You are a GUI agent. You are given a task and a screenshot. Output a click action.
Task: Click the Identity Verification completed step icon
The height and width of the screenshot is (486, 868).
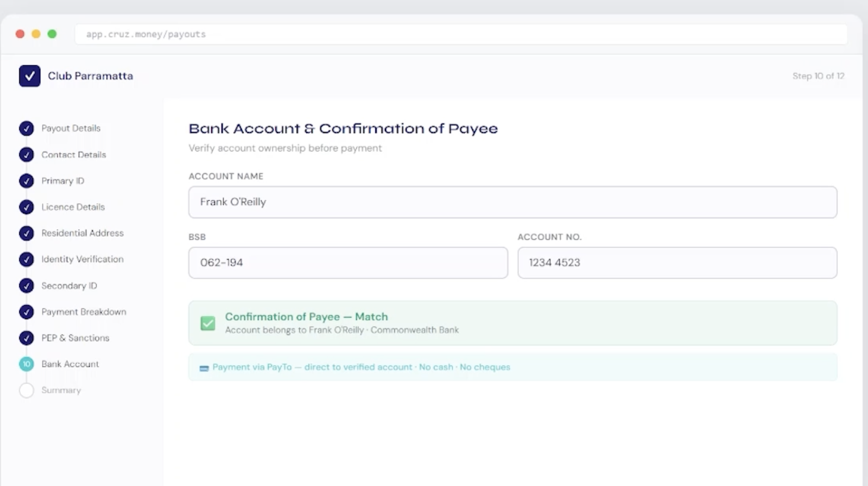pyautogui.click(x=26, y=259)
